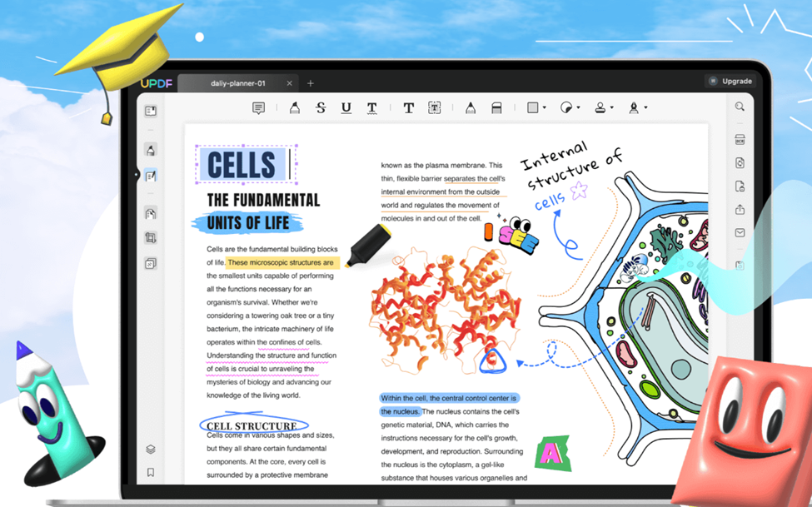Select the pencil drawing tool

pyautogui.click(x=471, y=107)
